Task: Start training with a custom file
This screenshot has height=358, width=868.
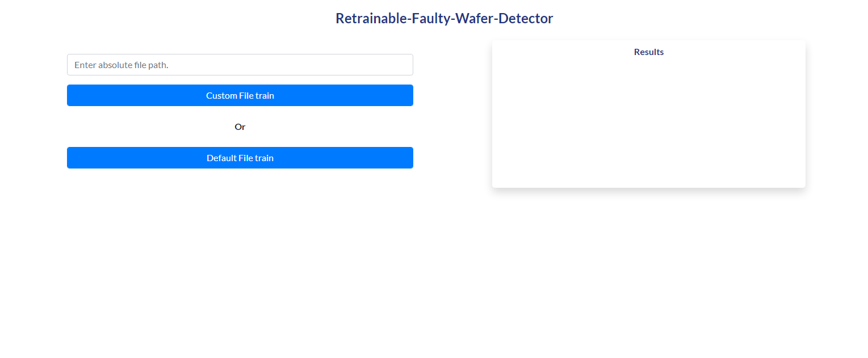Action: click(240, 95)
